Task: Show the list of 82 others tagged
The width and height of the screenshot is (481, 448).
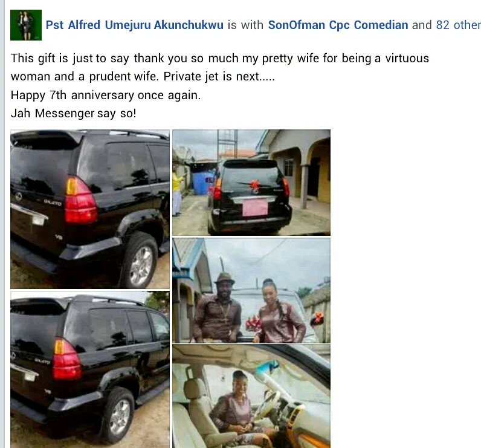Action: (x=458, y=25)
